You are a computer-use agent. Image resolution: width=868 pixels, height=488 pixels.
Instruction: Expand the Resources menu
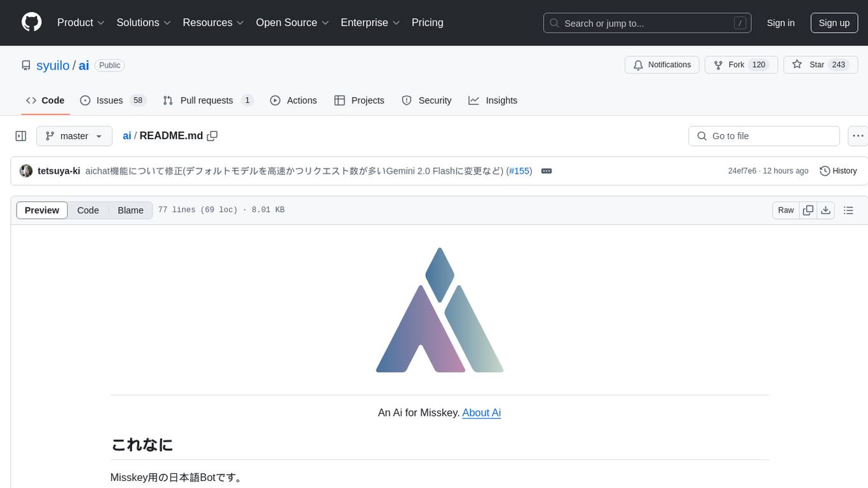[x=213, y=22]
